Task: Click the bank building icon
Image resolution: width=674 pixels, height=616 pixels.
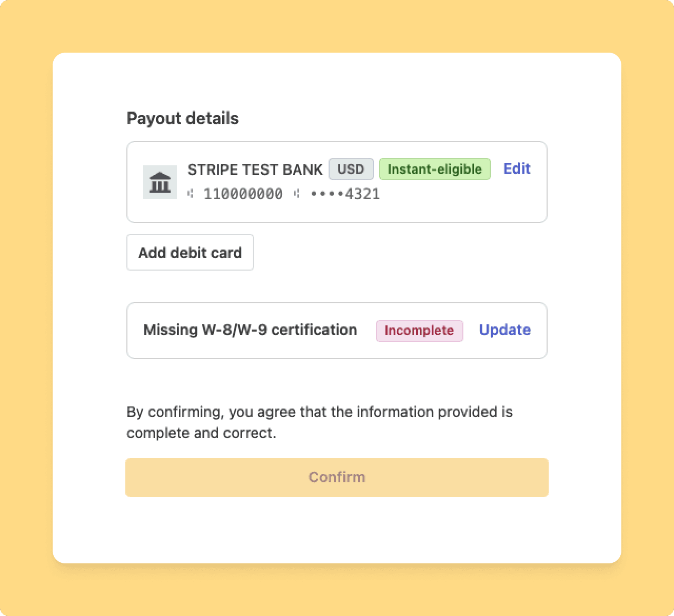Action: pyautogui.click(x=160, y=182)
